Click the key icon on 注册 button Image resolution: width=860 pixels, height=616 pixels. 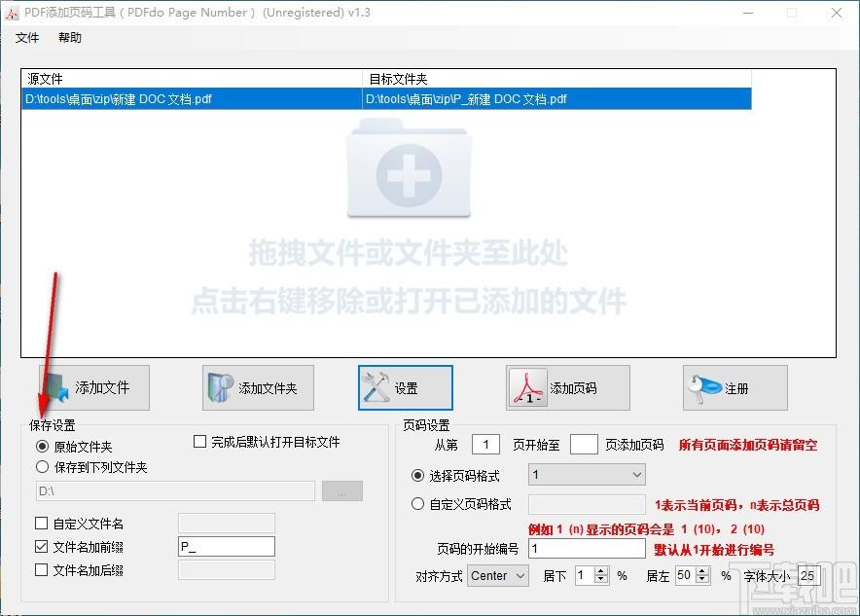coord(704,388)
